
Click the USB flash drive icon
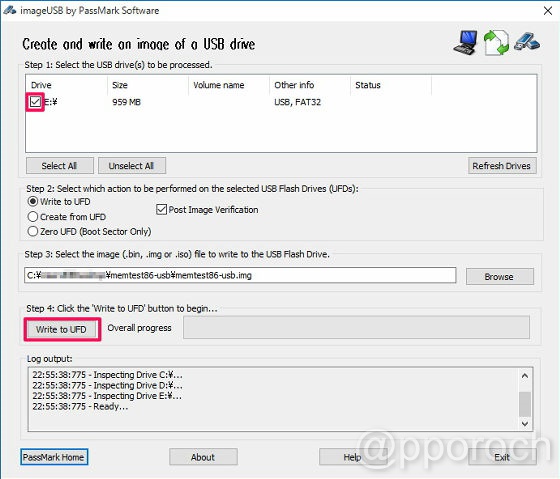coord(527,41)
